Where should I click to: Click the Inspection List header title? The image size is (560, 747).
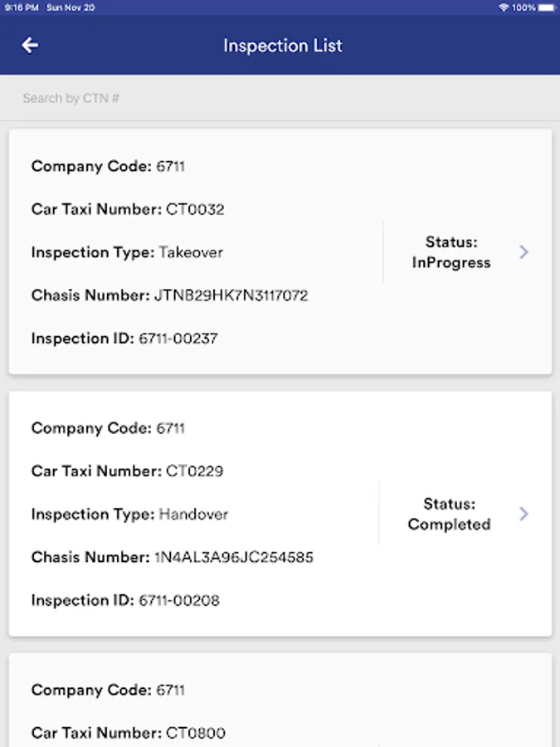click(x=282, y=46)
